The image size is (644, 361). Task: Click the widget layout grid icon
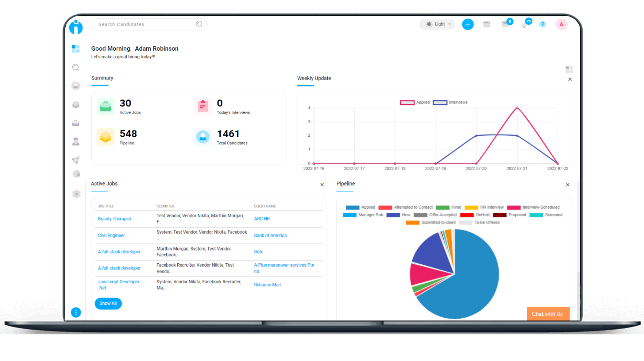[569, 69]
